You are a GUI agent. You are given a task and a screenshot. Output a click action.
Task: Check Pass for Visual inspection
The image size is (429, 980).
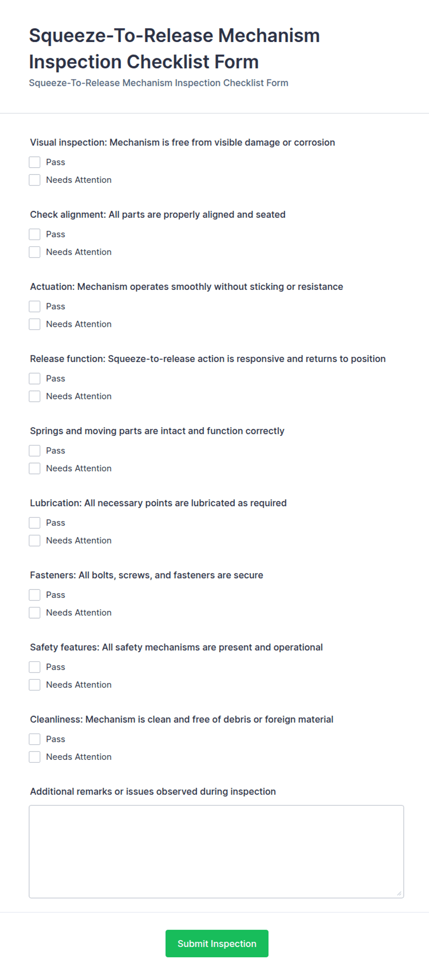[x=35, y=162]
